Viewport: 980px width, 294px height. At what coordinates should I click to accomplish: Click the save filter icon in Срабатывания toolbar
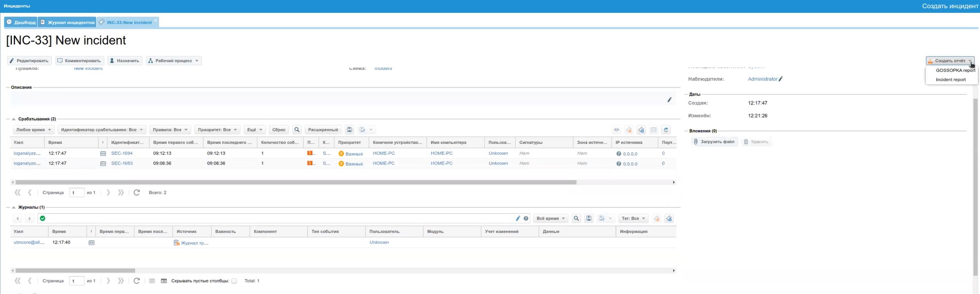(x=349, y=130)
